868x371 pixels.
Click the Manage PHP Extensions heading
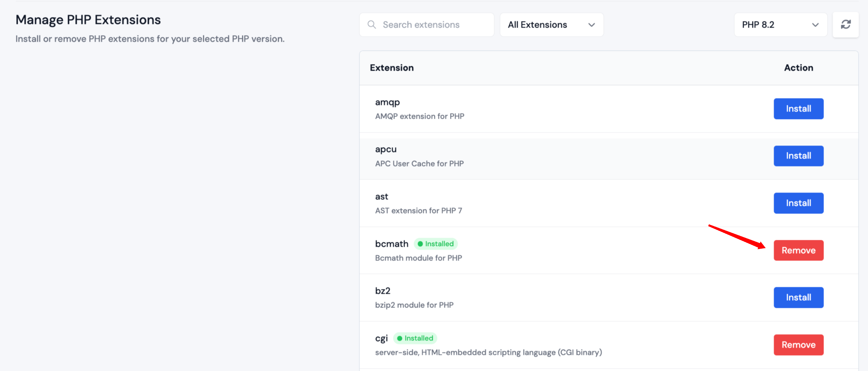point(88,20)
